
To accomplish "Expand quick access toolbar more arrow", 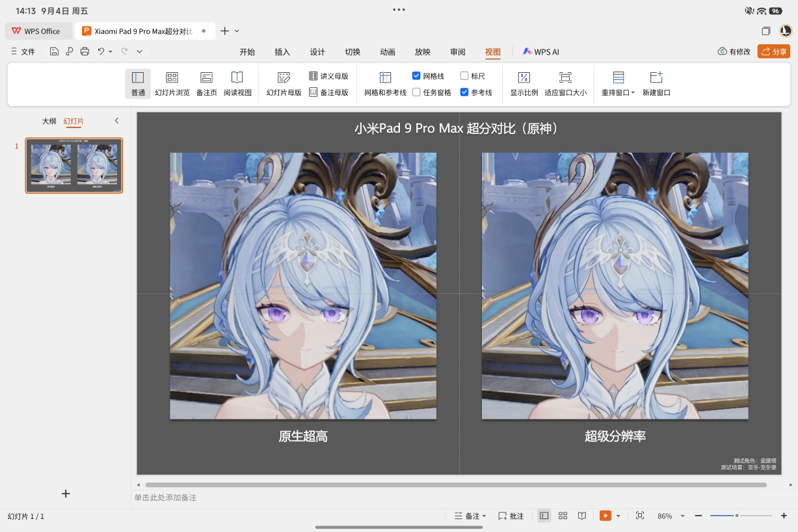I will pos(139,51).
